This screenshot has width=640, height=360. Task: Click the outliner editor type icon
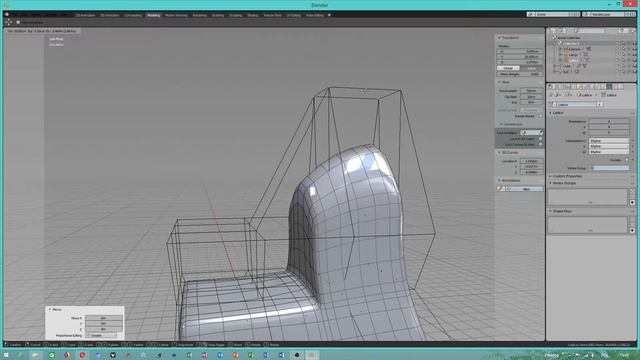553,31
